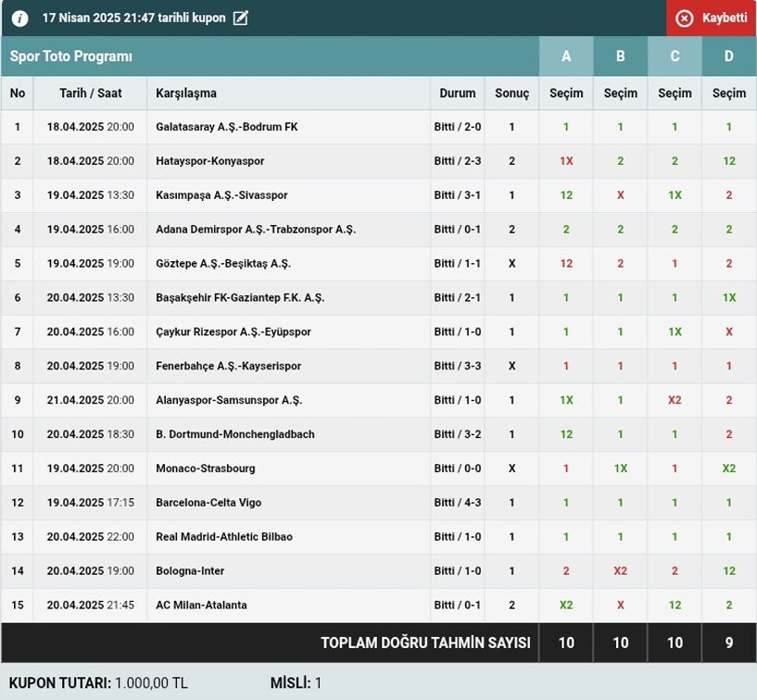Click column C selection for Alanyaspor-Samsunspor

(675, 401)
